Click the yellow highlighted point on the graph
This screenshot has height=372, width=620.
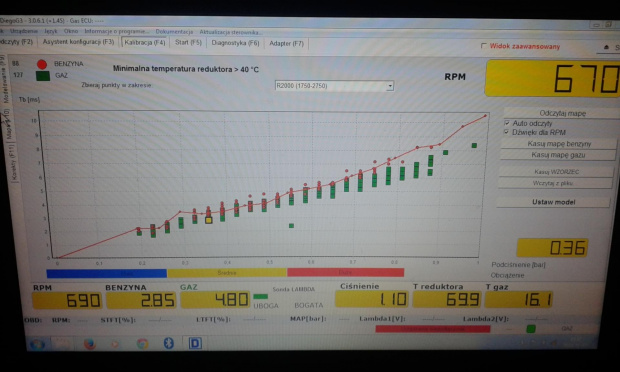pyautogui.click(x=209, y=220)
